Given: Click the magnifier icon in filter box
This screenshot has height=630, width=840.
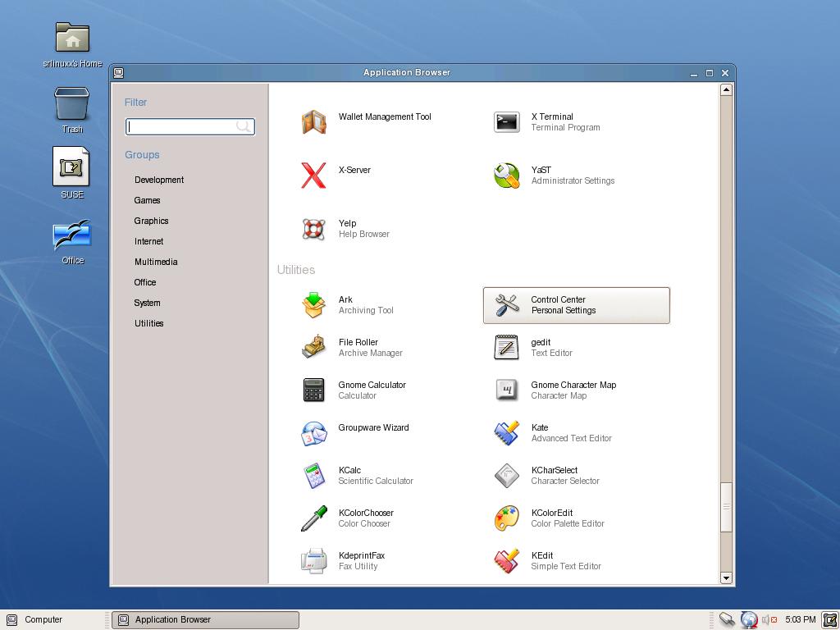Looking at the screenshot, I should pyautogui.click(x=243, y=126).
